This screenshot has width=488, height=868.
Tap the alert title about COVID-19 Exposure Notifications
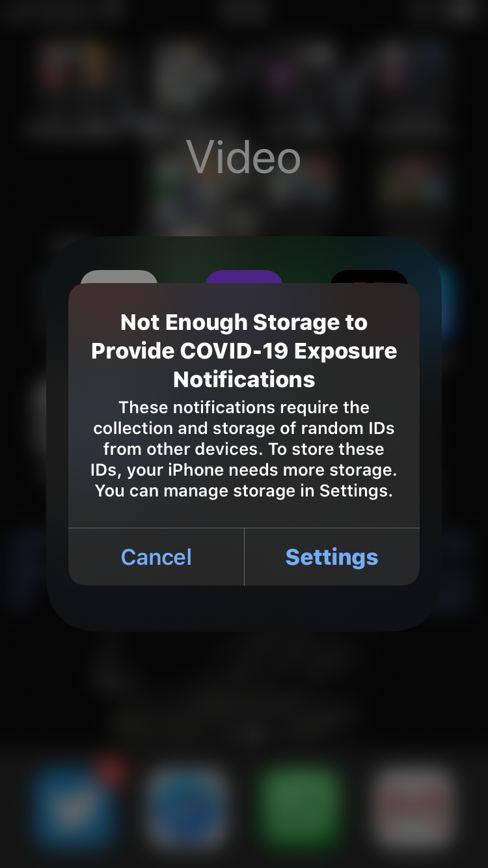(x=244, y=351)
